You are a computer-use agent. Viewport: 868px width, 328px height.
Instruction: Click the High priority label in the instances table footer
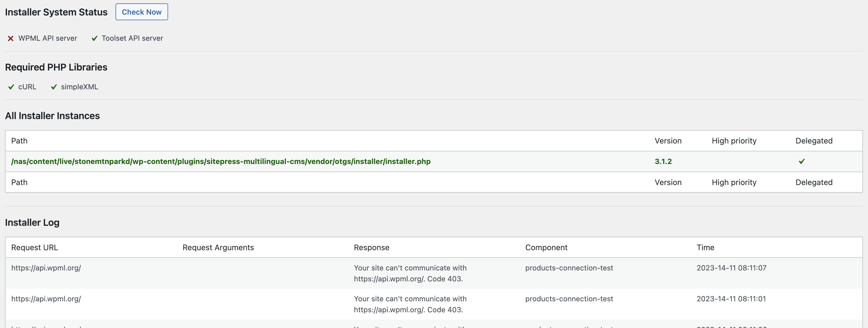click(x=734, y=182)
